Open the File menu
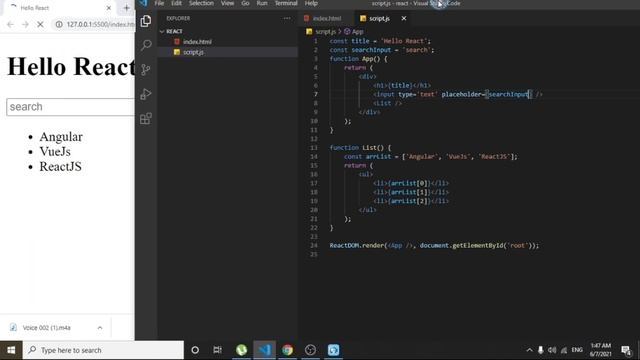640x360 pixels. point(159,3)
